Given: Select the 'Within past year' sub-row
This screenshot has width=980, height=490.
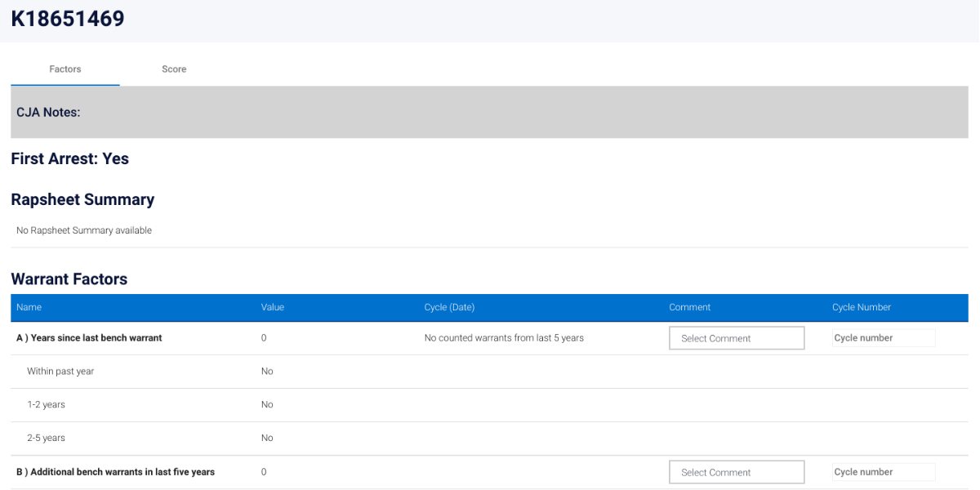Looking at the screenshot, I should [x=60, y=372].
